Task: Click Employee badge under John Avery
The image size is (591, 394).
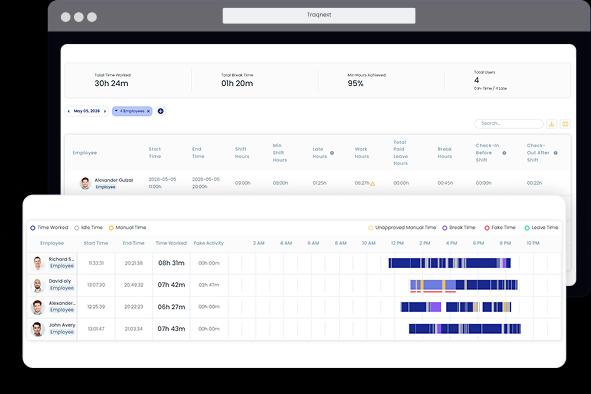Action: (62, 332)
